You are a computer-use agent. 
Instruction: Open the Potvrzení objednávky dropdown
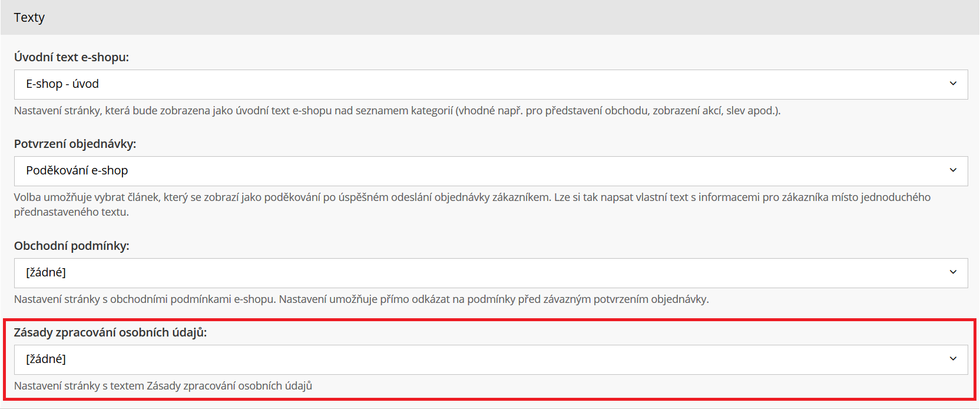490,171
